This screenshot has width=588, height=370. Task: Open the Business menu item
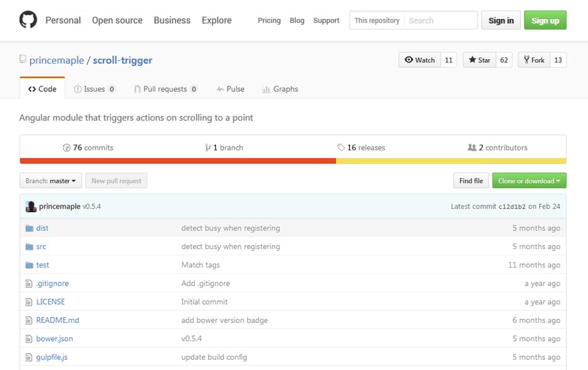[x=172, y=20]
